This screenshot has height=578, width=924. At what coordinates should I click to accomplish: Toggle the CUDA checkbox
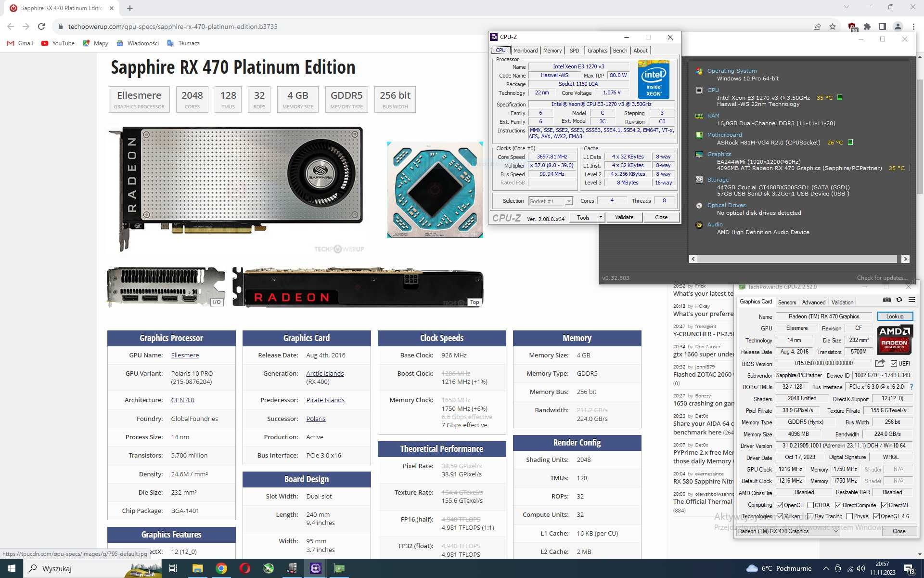(810, 505)
